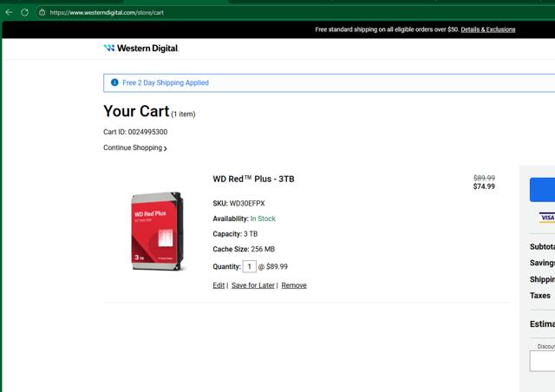This screenshot has width=555, height=392.
Task: Click the Free 2 Day Shipping Applied text
Action: 166,82
